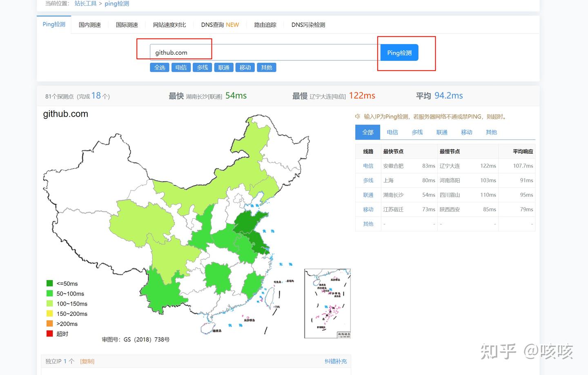
Task: Toggle the 其他 filter below the input
Action: tap(267, 67)
